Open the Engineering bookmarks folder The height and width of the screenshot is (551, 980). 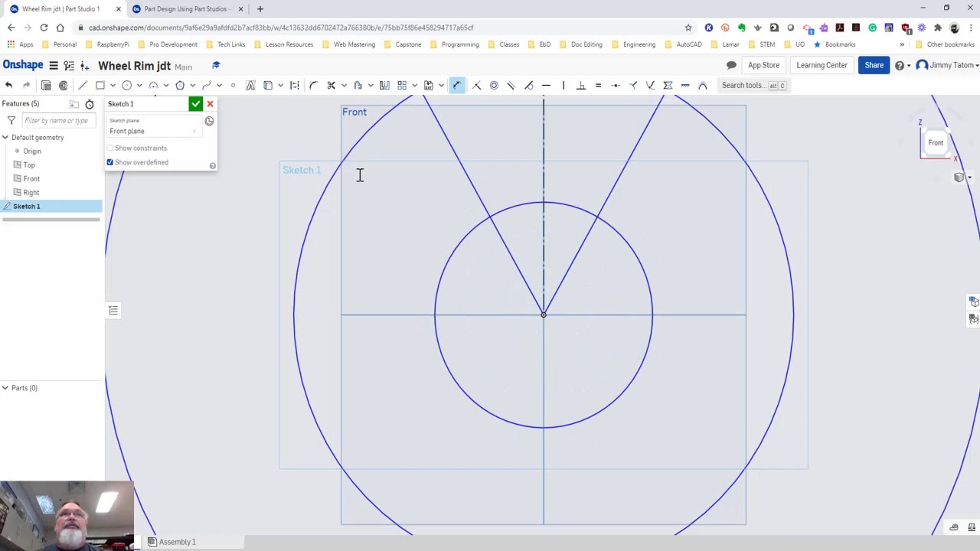634,44
